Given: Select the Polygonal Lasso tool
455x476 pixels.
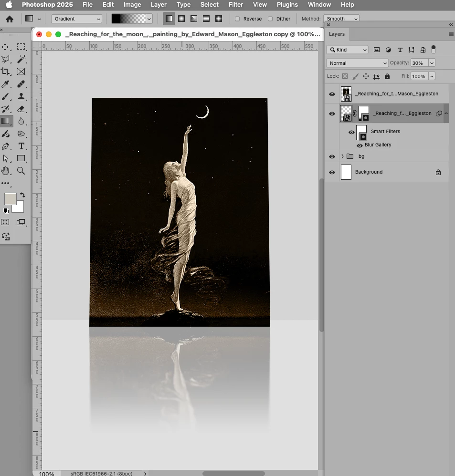Looking at the screenshot, I should pos(5,59).
